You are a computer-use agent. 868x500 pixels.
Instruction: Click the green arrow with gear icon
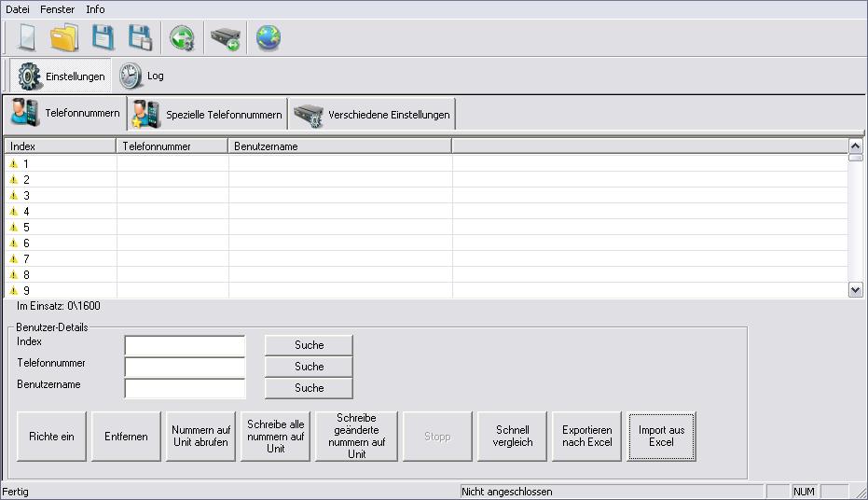click(x=182, y=38)
